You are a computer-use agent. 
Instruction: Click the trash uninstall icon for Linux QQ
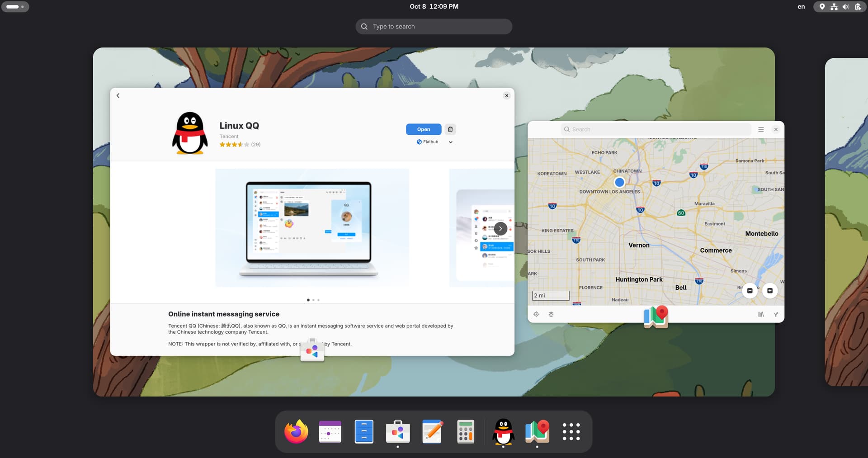click(x=450, y=129)
